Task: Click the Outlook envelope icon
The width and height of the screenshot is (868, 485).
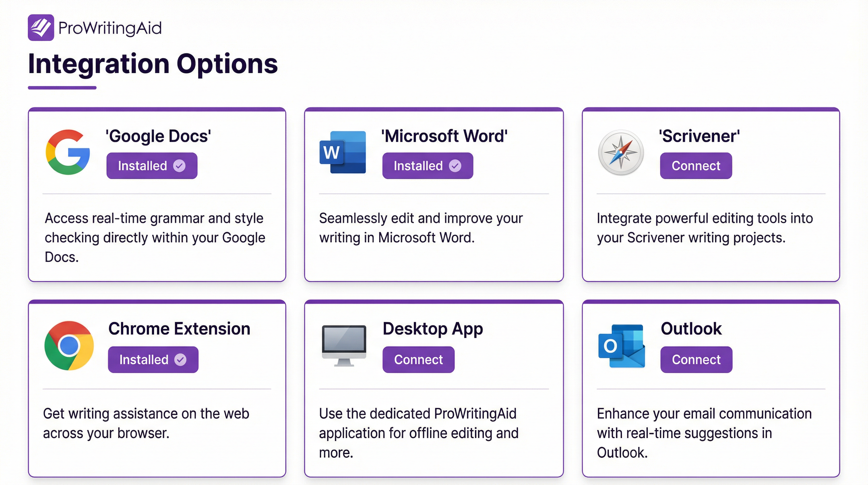Action: (622, 346)
